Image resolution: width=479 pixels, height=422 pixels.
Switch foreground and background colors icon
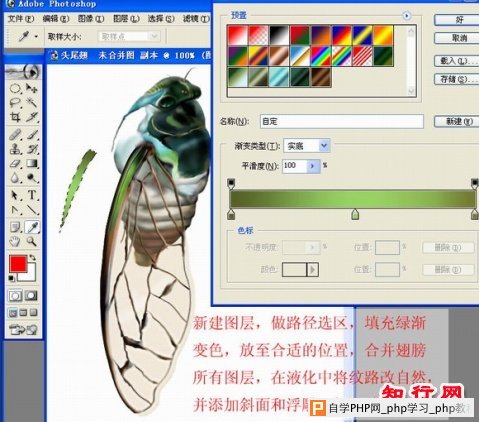[x=32, y=257]
